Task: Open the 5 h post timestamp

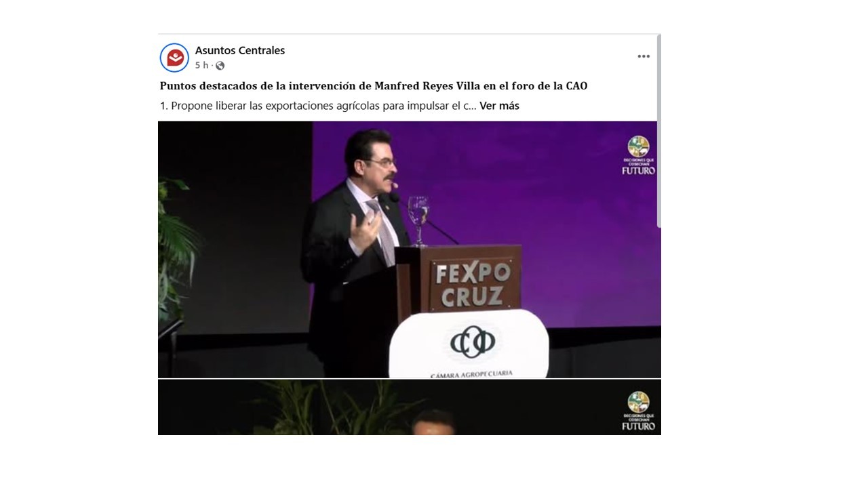Action: point(201,66)
